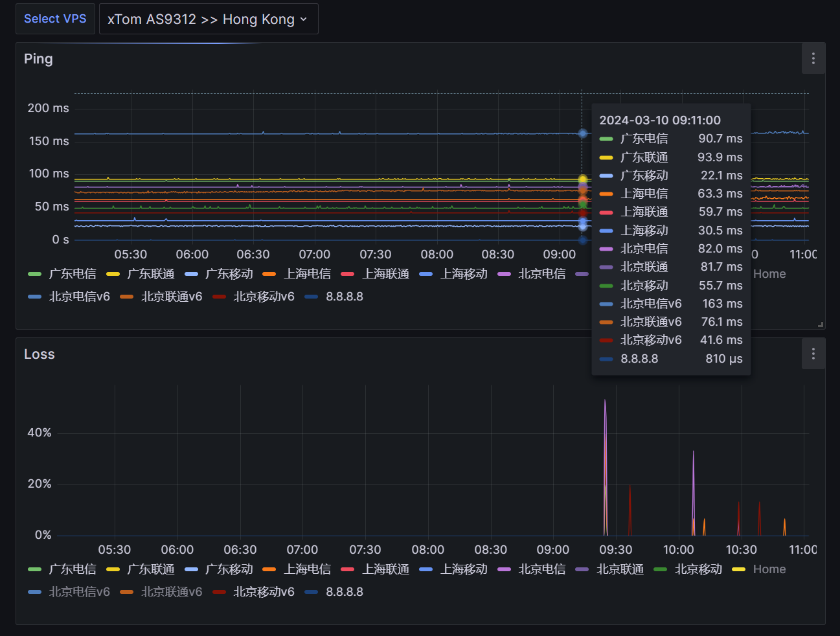Click the Ping panel title
The image size is (840, 636).
point(38,59)
